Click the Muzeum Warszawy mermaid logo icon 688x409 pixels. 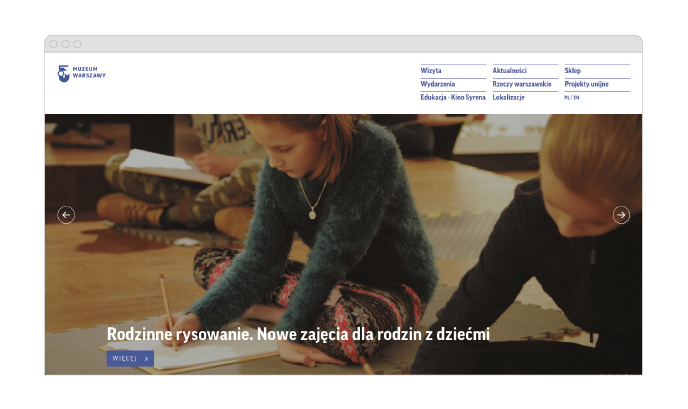[x=64, y=74]
